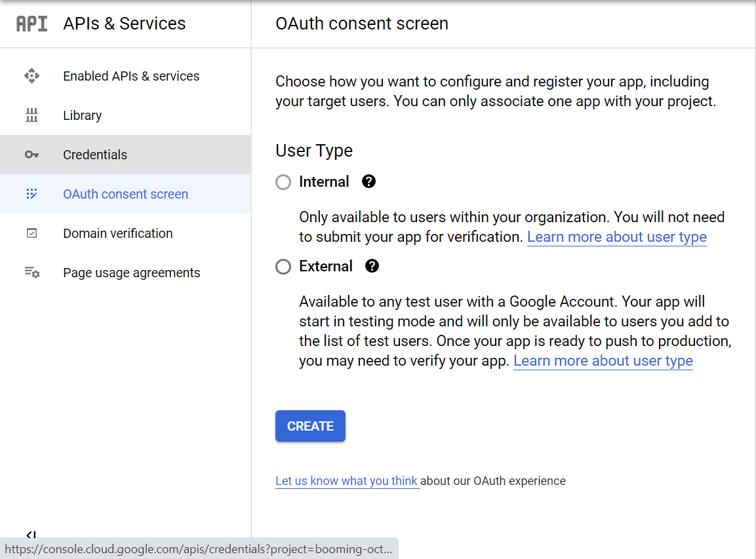This screenshot has width=756, height=559.
Task: Select the Internal user type radio button
Action: [x=283, y=182]
